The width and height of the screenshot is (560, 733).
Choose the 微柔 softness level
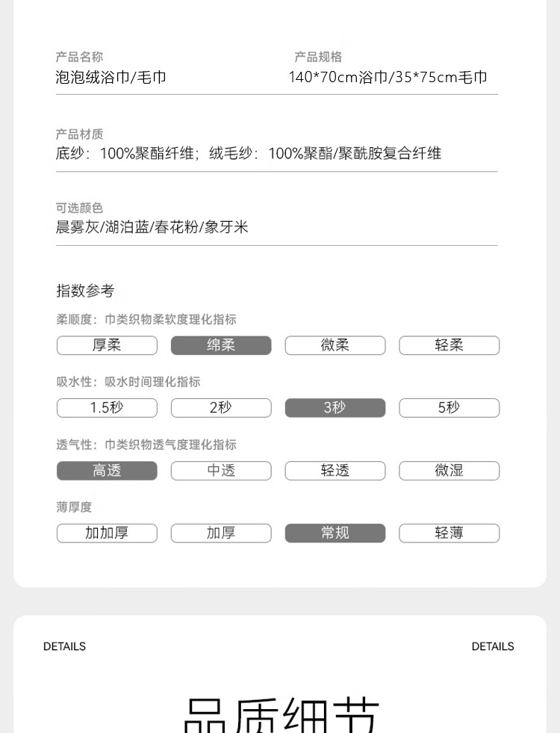pyautogui.click(x=335, y=345)
